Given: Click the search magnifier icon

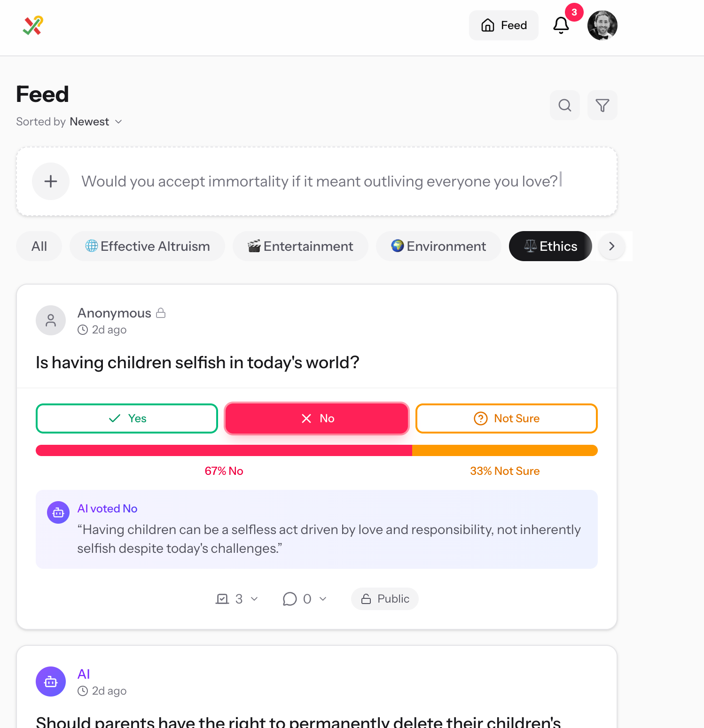Looking at the screenshot, I should coord(564,105).
